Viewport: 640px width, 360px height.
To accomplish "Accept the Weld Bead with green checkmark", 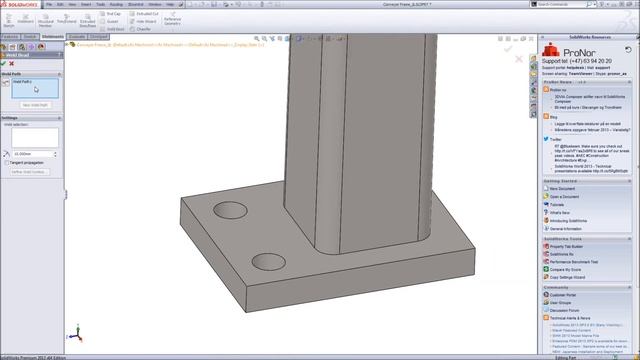I will click(3, 63).
